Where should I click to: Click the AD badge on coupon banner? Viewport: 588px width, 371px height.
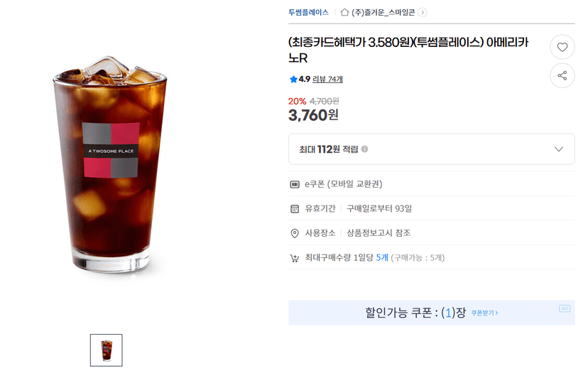[x=565, y=308]
